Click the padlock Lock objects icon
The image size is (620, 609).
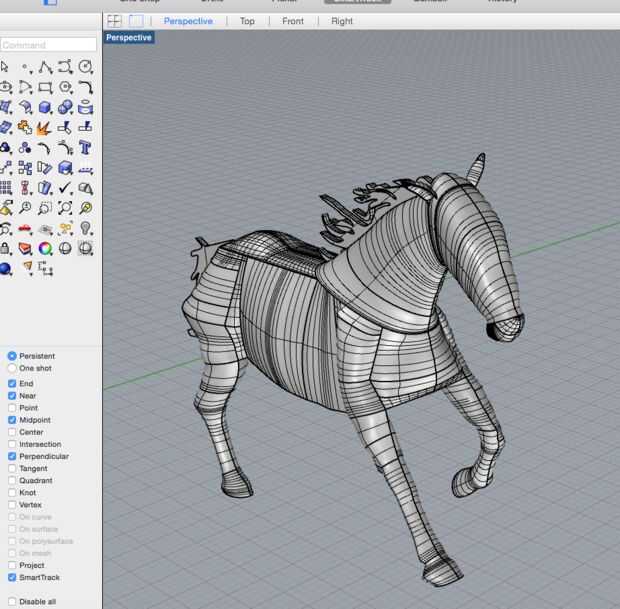tap(6, 247)
